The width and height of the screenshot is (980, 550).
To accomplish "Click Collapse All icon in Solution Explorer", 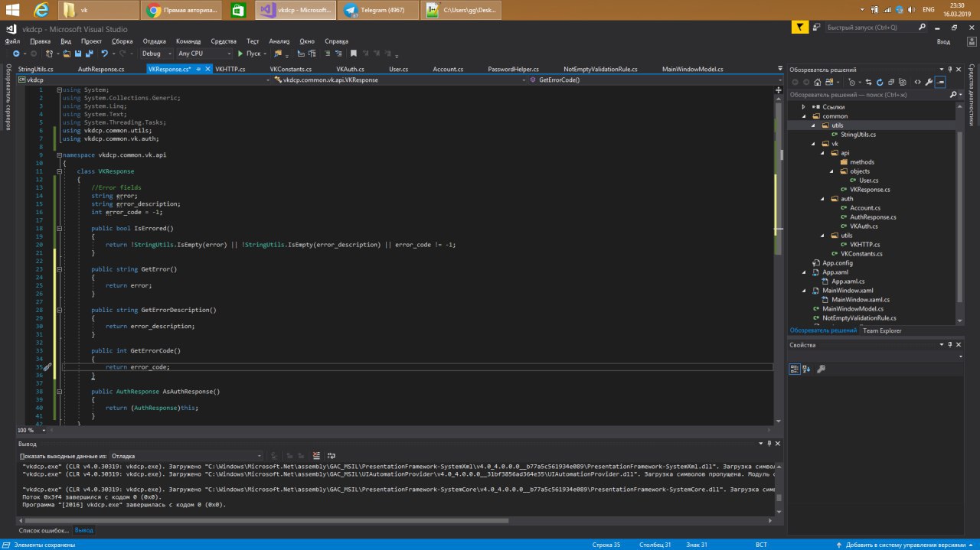I will 891,82.
